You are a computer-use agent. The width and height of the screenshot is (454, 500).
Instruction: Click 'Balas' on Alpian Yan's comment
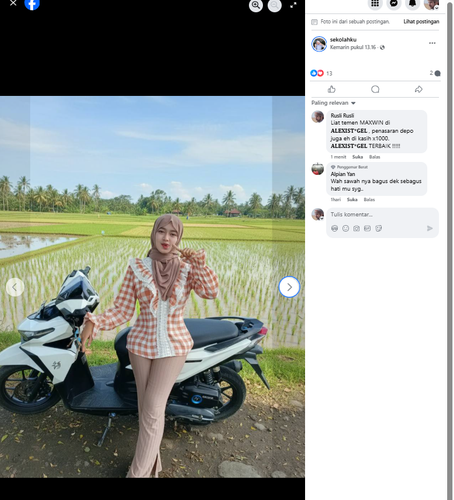[369, 200]
